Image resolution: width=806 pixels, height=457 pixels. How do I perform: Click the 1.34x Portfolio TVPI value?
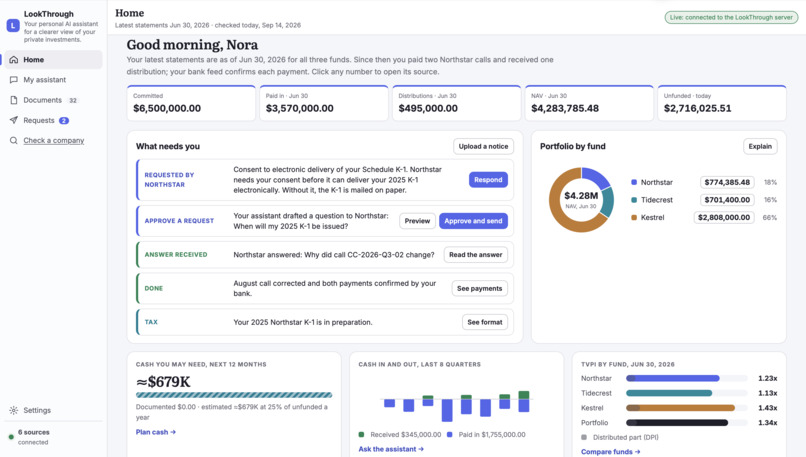pyautogui.click(x=767, y=423)
